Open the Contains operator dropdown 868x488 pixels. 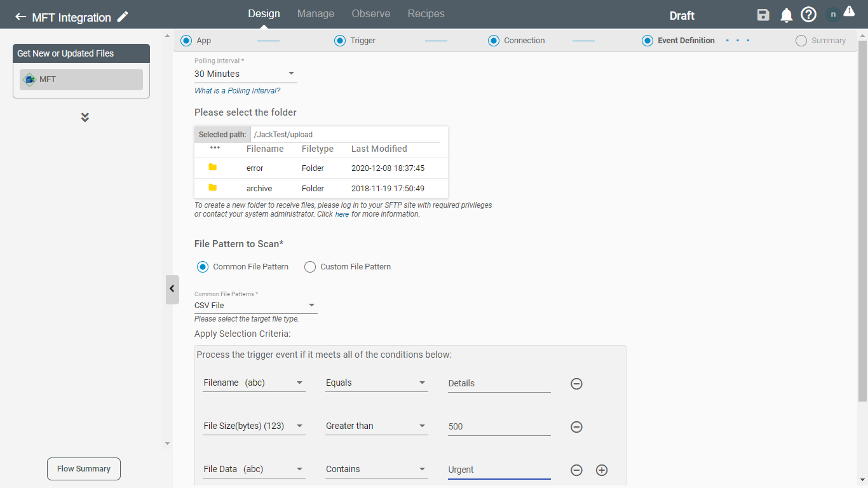376,470
